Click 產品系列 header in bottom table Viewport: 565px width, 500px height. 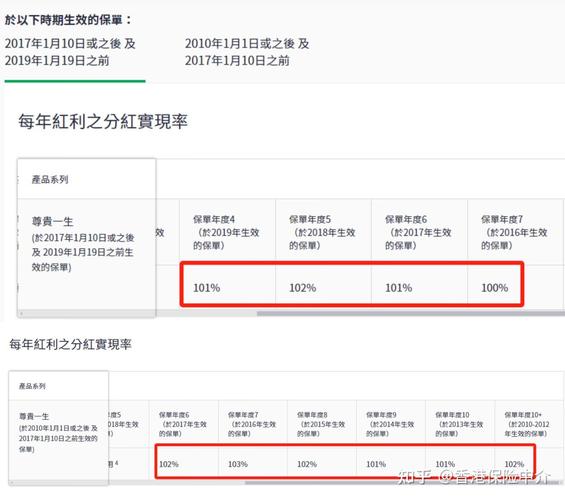(32, 386)
